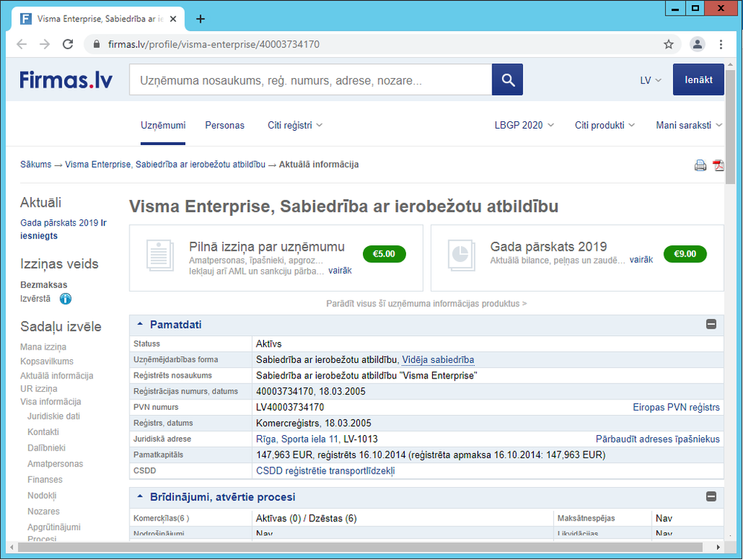Open the print page icon
743x560 pixels.
coord(700,165)
